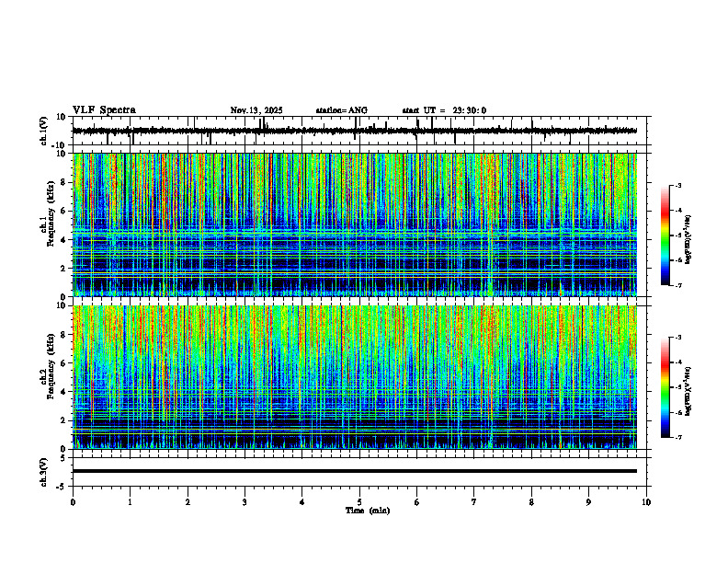Click inside the ch.2 frequency spectrogram
This screenshot has height=563, width=728.
355,377
